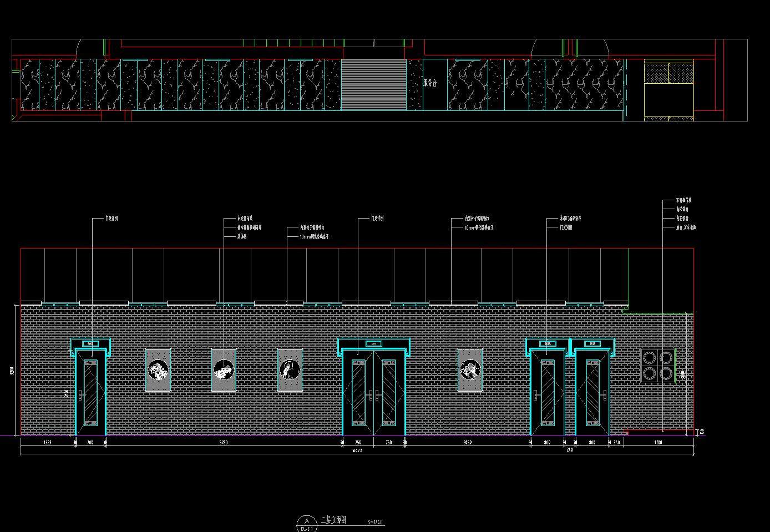Viewport: 770px width, 532px height.
Task: Select the 1780 dimension text at bottom right
Action: [658, 443]
